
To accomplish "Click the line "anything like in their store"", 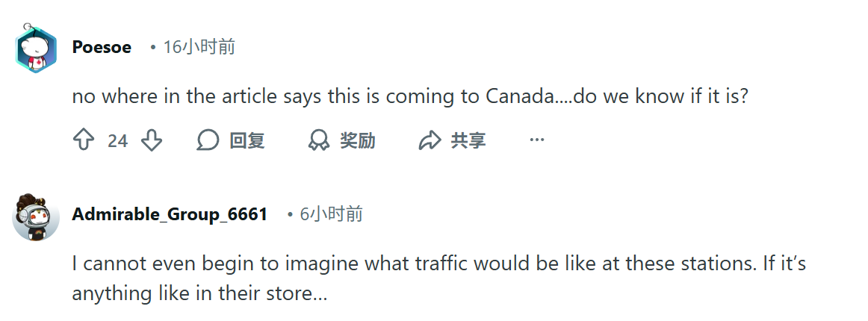I will tap(199, 293).
